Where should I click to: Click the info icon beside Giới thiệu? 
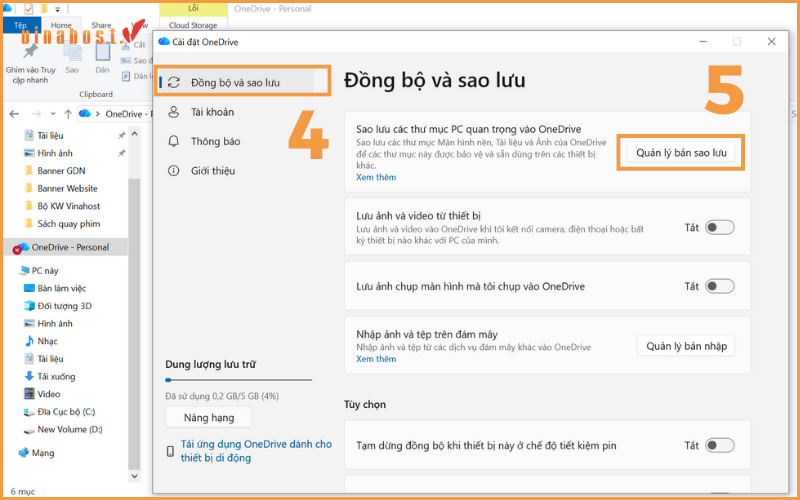pyautogui.click(x=173, y=170)
